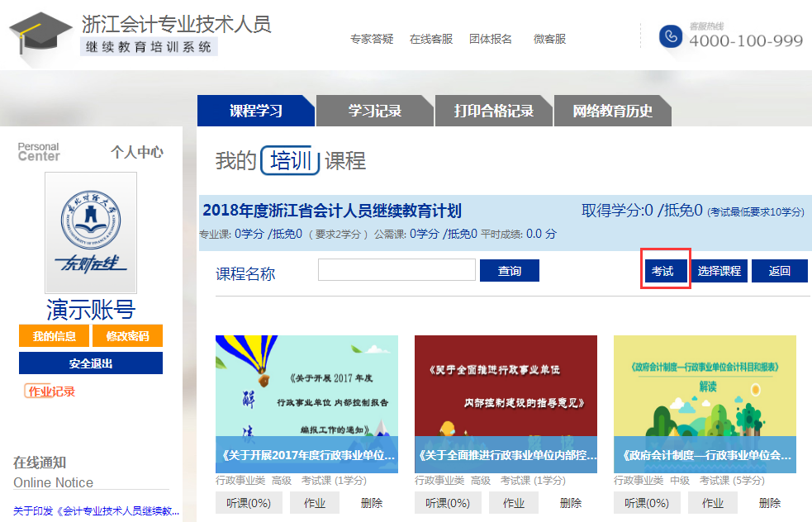Open the 在线客服 link
This screenshot has height=522, width=812.
point(431,39)
